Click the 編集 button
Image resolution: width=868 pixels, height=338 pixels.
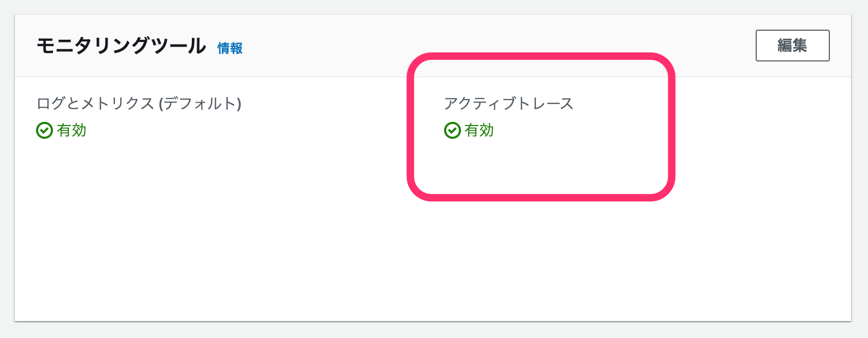[792, 46]
